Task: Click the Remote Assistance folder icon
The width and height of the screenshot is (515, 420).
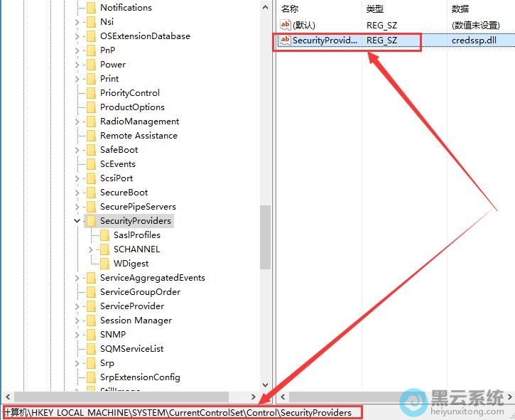Action: tap(91, 136)
